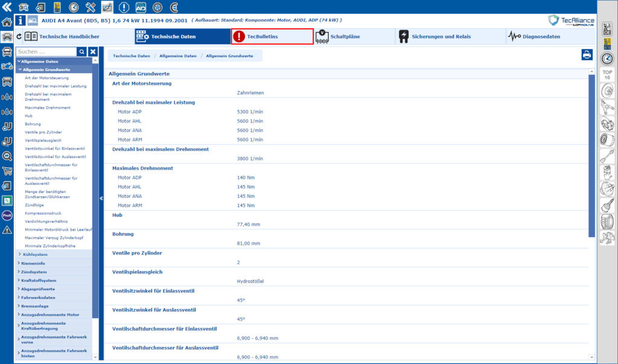Screen dimensions: 618x364
Task: Click the main content vertical scrollbar
Action: (591, 156)
